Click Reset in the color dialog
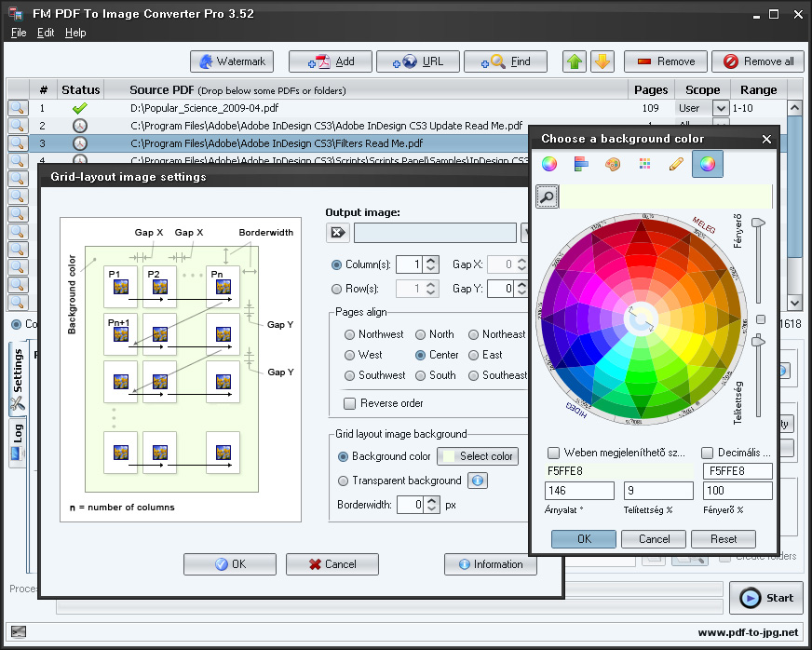Viewport: 812px width, 650px height. [724, 538]
